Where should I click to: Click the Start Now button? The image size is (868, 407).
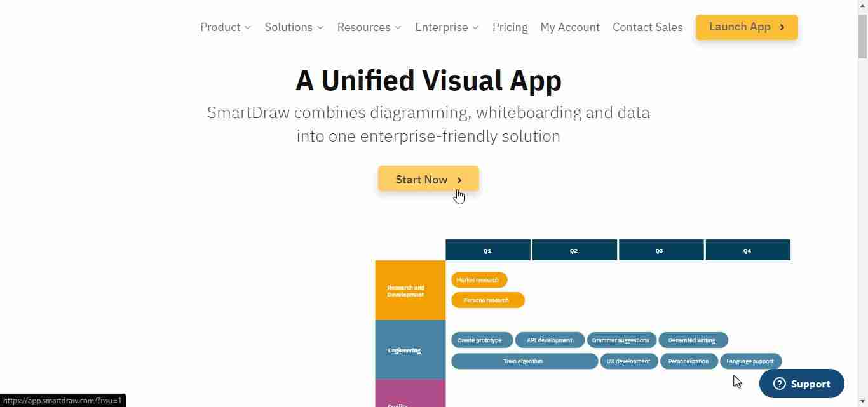[x=428, y=179]
